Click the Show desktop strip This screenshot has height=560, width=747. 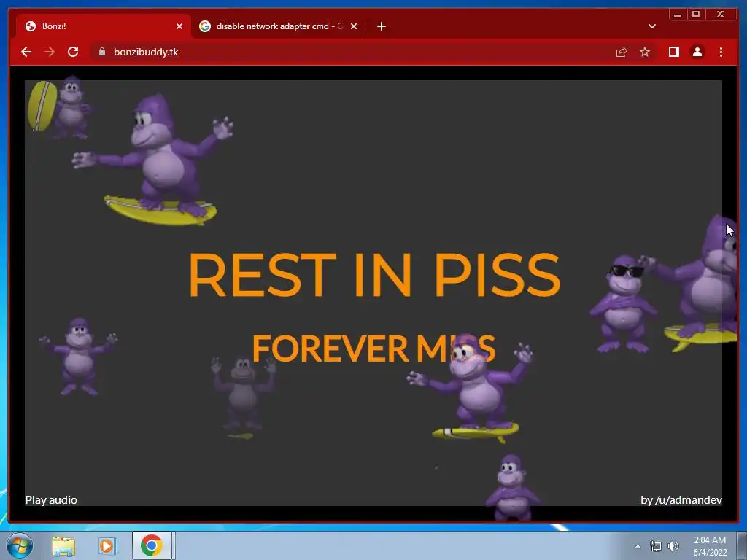click(x=742, y=546)
